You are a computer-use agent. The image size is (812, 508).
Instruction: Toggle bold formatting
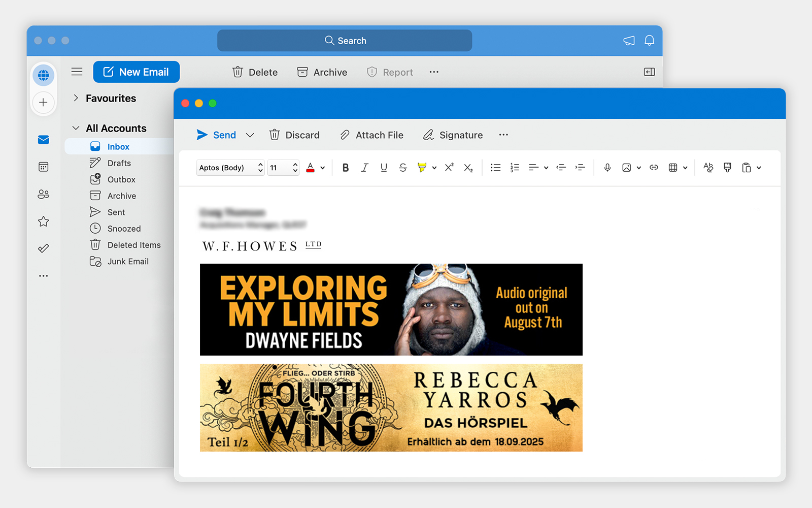click(346, 167)
